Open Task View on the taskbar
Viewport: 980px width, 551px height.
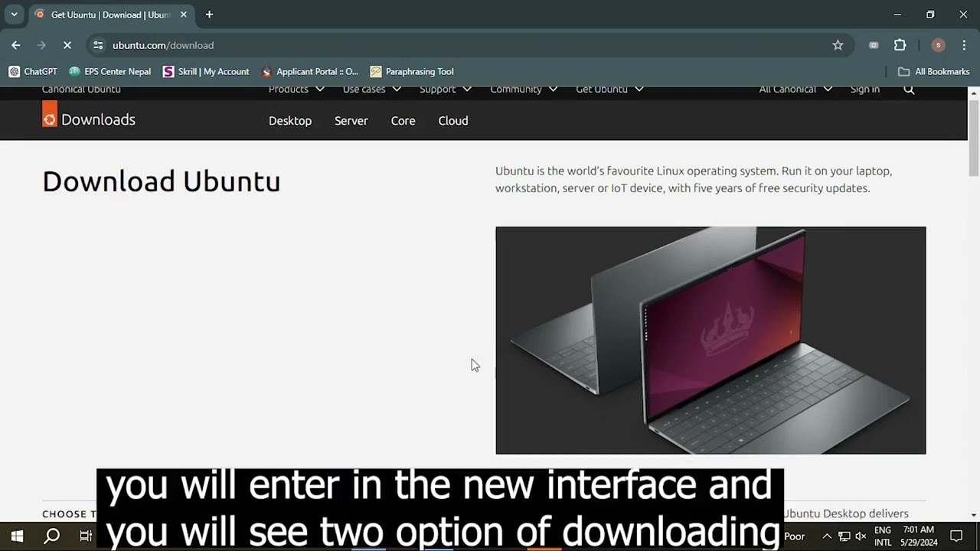(x=86, y=536)
